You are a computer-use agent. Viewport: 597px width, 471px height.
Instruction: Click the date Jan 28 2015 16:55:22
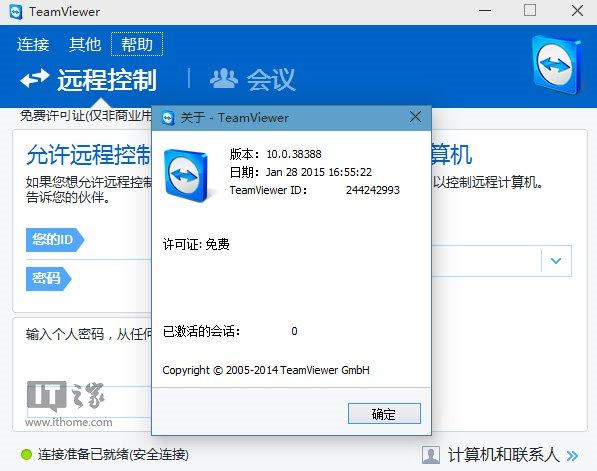coord(319,172)
